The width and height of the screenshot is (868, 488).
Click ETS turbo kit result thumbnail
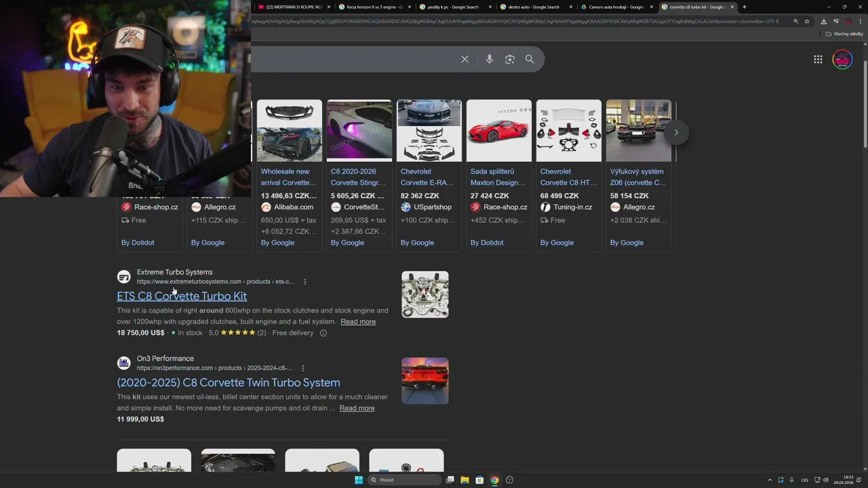pos(425,295)
